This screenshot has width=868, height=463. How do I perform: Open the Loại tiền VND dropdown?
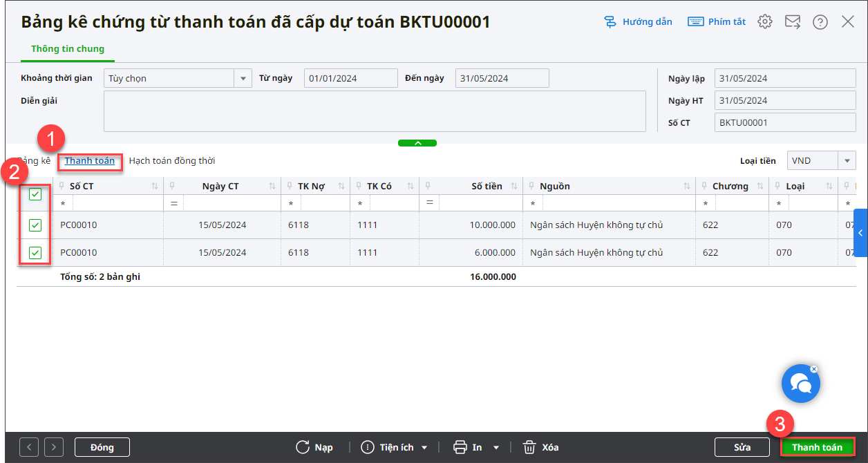[847, 161]
